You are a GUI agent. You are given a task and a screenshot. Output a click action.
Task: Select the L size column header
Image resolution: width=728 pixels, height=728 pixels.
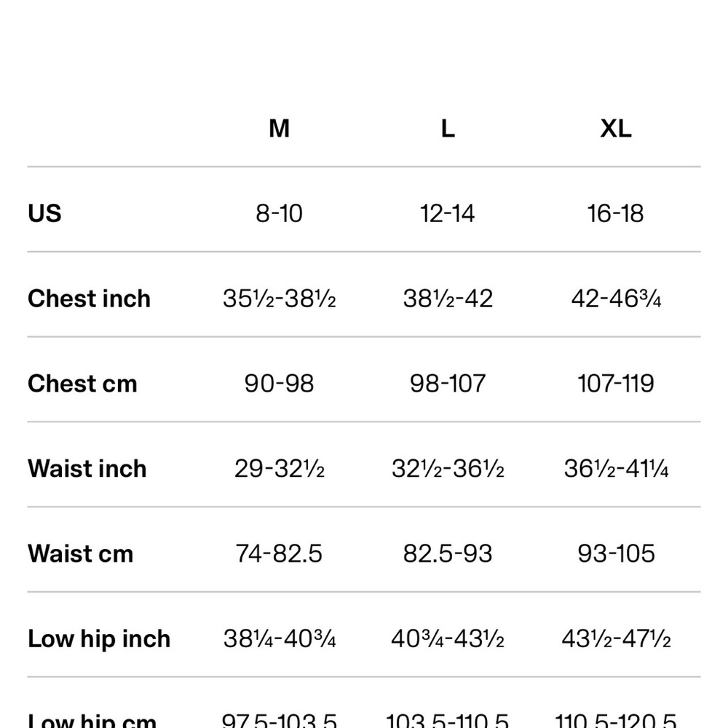click(x=448, y=128)
